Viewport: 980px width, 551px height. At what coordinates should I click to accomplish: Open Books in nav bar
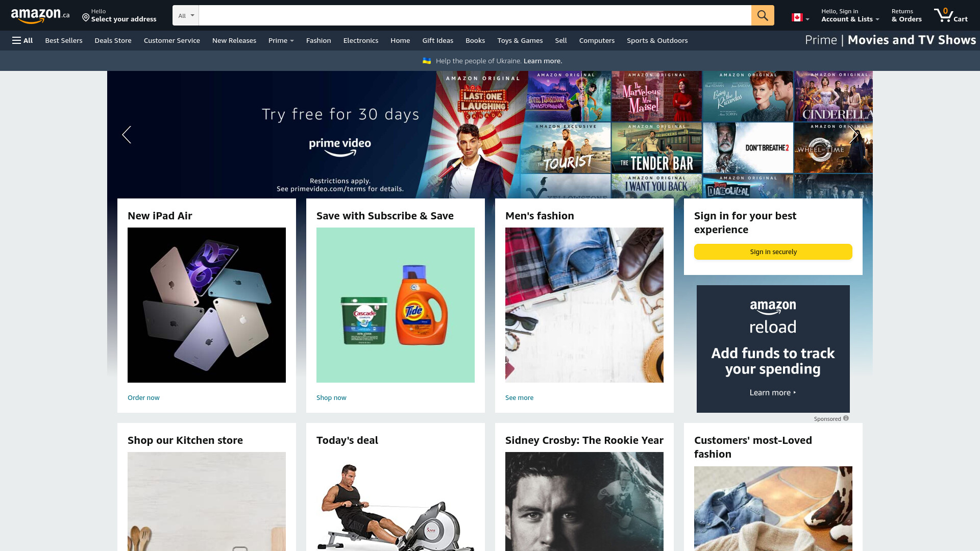pos(475,40)
